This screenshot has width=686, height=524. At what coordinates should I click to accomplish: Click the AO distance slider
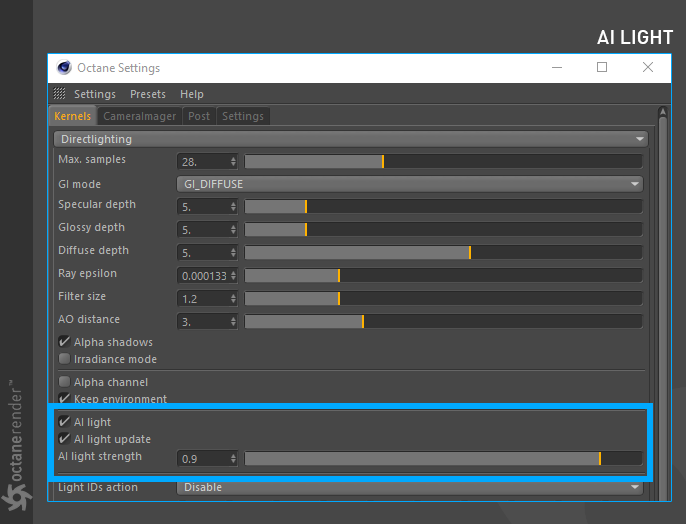(443, 321)
